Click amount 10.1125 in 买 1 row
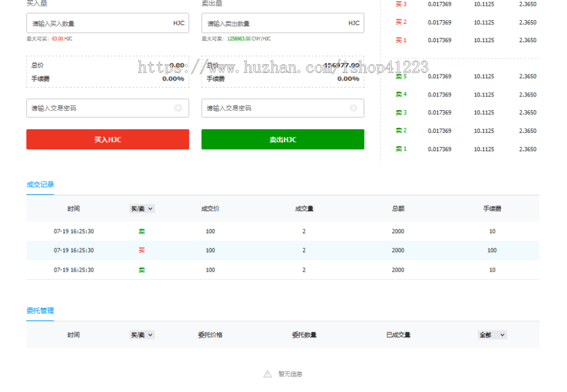The image size is (567, 392). tap(484, 40)
